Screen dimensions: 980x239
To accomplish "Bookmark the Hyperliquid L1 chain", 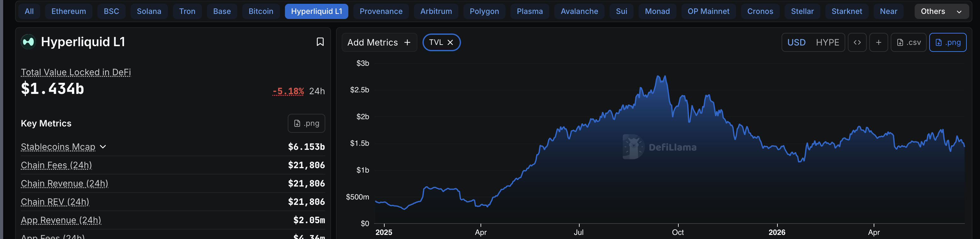I will click(x=320, y=42).
